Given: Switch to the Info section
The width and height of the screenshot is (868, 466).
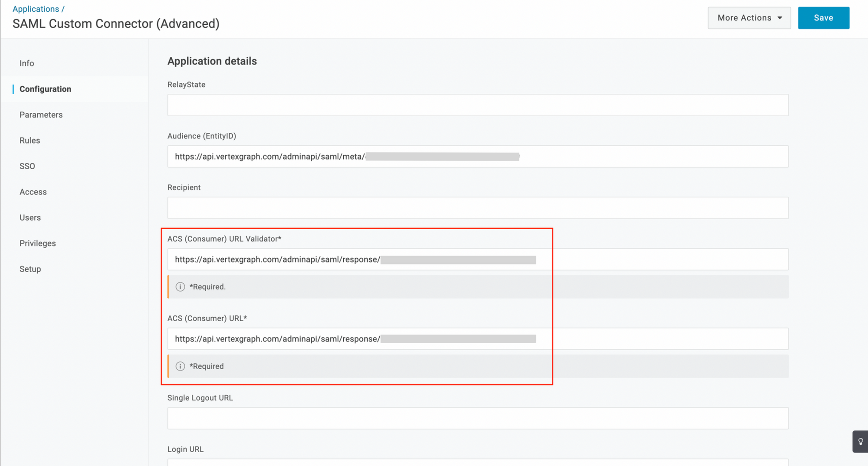Looking at the screenshot, I should tap(26, 63).
